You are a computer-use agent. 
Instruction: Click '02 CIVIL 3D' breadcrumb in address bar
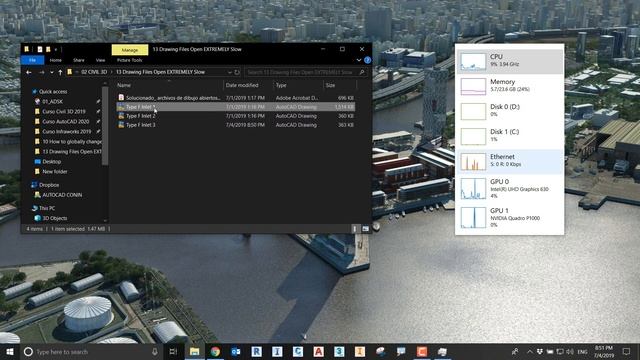pyautogui.click(x=94, y=72)
